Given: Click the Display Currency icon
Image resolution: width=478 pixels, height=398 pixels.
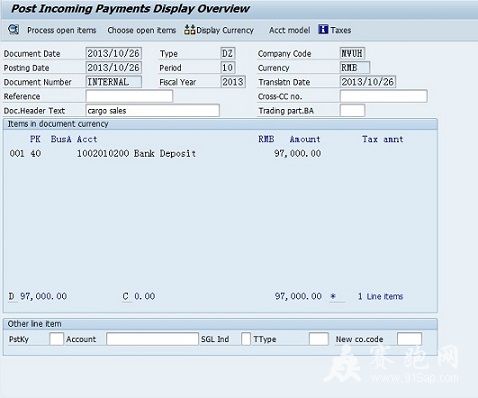Looking at the screenshot, I should (189, 30).
